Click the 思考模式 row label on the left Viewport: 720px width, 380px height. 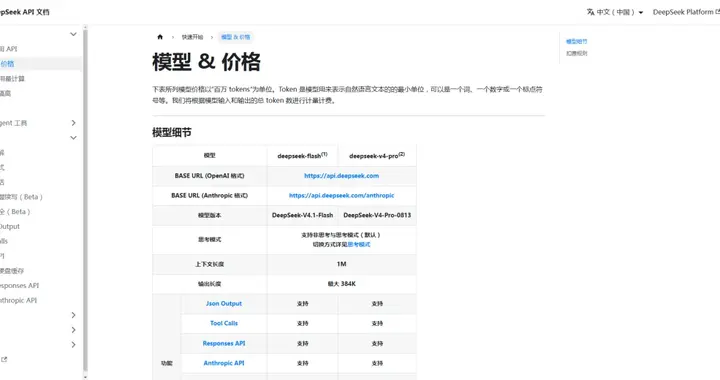(209, 240)
